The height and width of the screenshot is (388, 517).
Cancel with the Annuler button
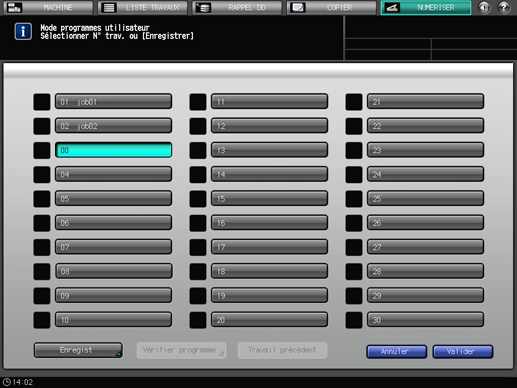coord(396,351)
